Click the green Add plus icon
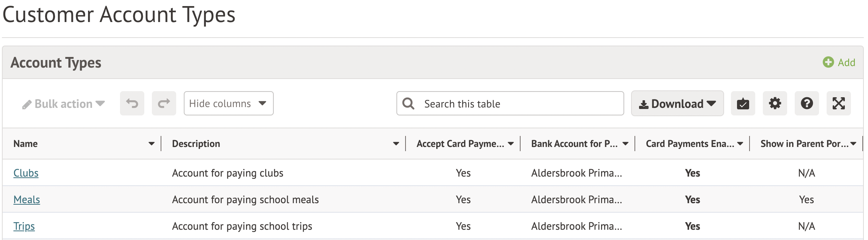 (x=828, y=62)
